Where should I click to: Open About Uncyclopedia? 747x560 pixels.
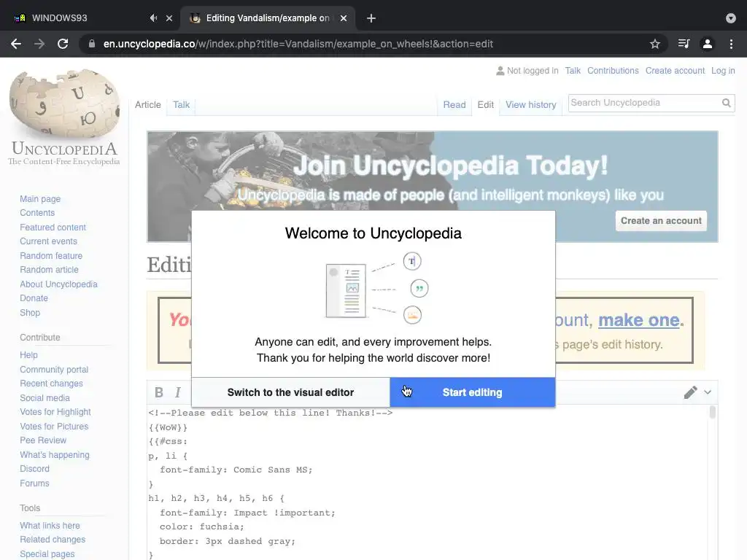(x=58, y=284)
